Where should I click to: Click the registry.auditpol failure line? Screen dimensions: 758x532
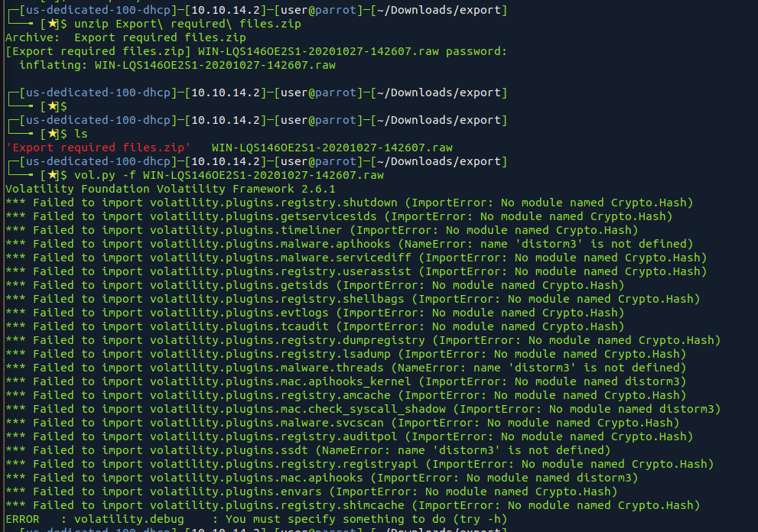click(x=349, y=436)
